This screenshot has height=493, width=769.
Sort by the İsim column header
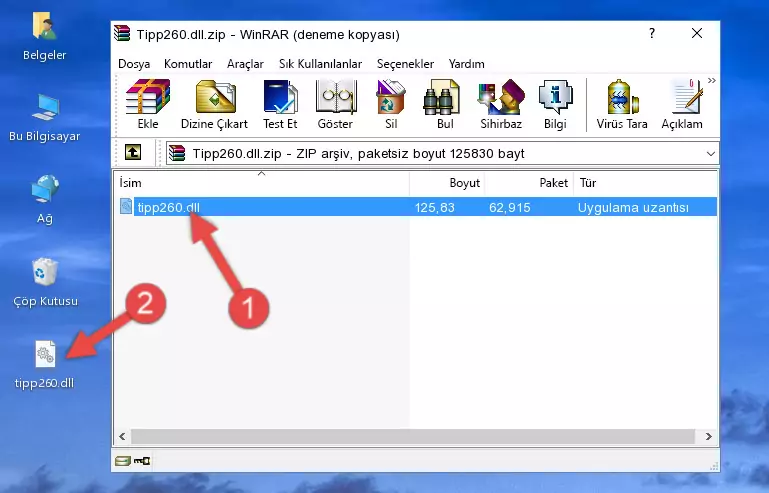point(262,183)
